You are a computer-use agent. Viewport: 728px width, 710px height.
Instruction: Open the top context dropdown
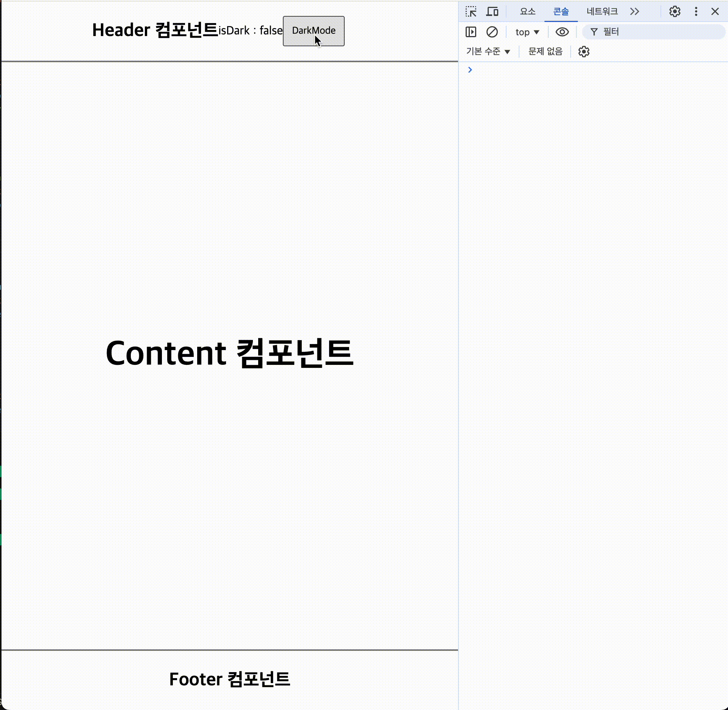coord(527,32)
